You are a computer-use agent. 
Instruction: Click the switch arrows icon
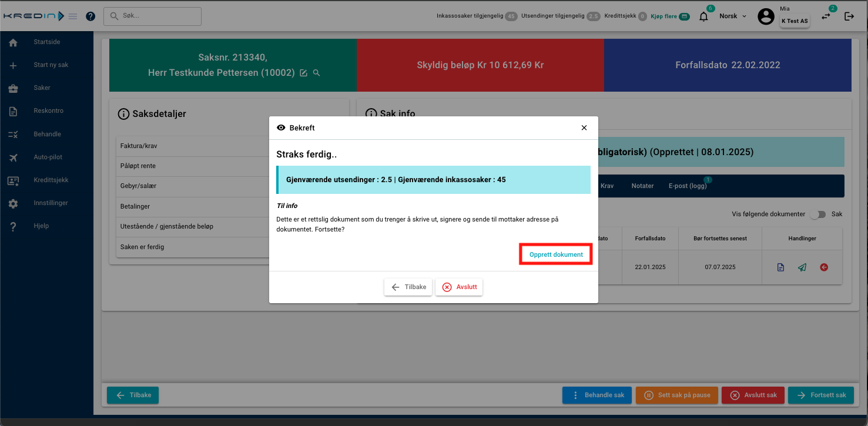click(x=826, y=16)
